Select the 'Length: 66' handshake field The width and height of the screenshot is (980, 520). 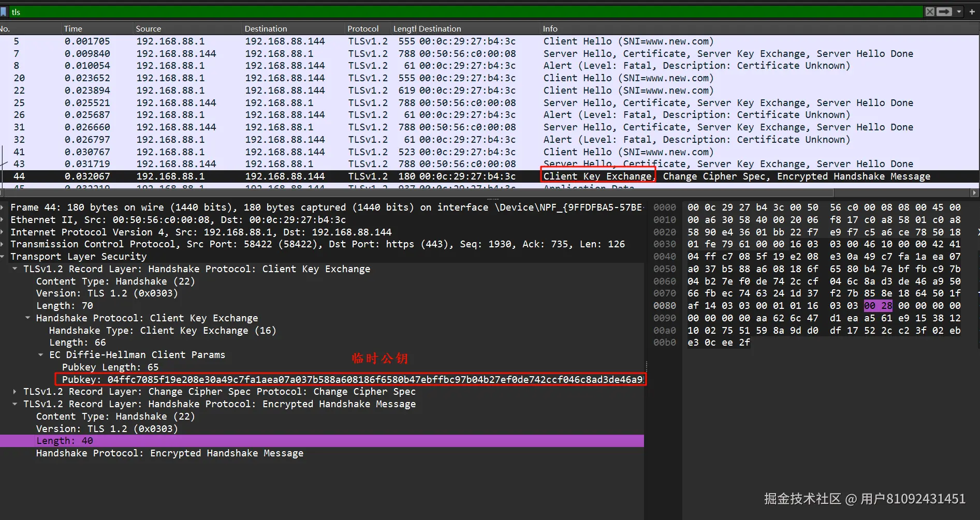tap(78, 343)
